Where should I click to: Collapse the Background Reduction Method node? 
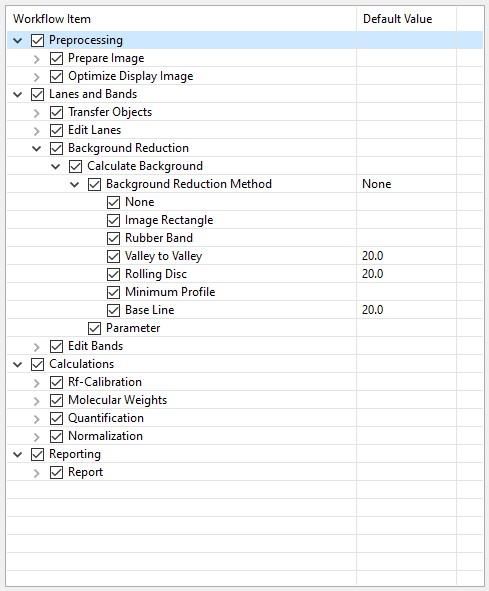[75, 185]
